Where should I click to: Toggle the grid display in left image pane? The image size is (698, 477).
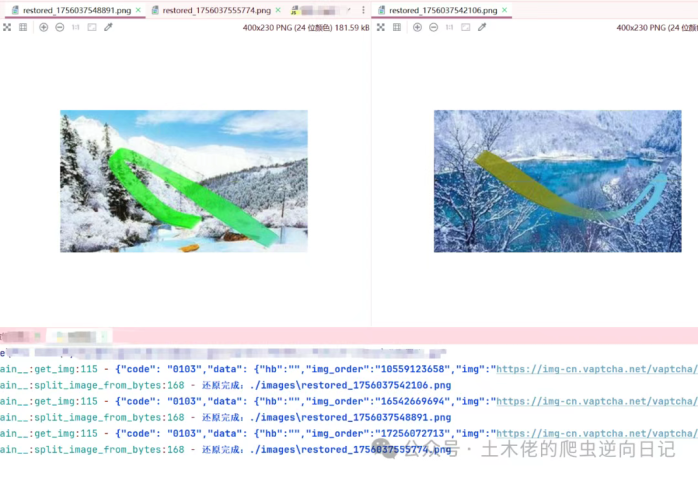tap(23, 27)
